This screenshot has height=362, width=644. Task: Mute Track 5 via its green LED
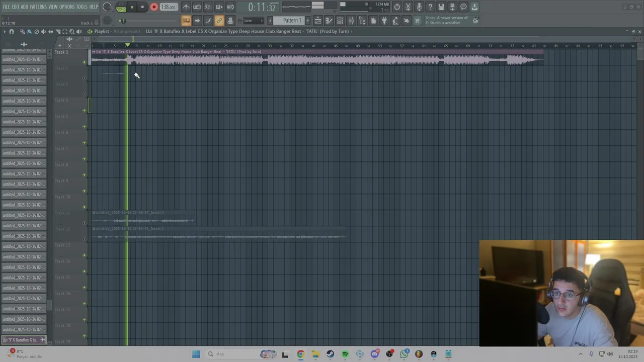pos(84,127)
